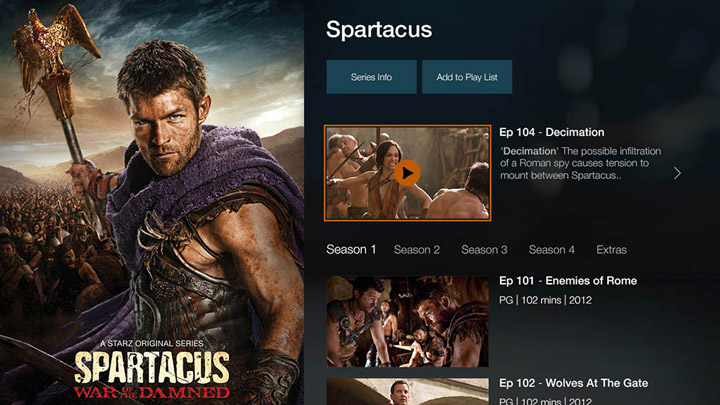The height and width of the screenshot is (405, 720).
Task: Click the Ep 104 - Decimation title
Action: [551, 132]
